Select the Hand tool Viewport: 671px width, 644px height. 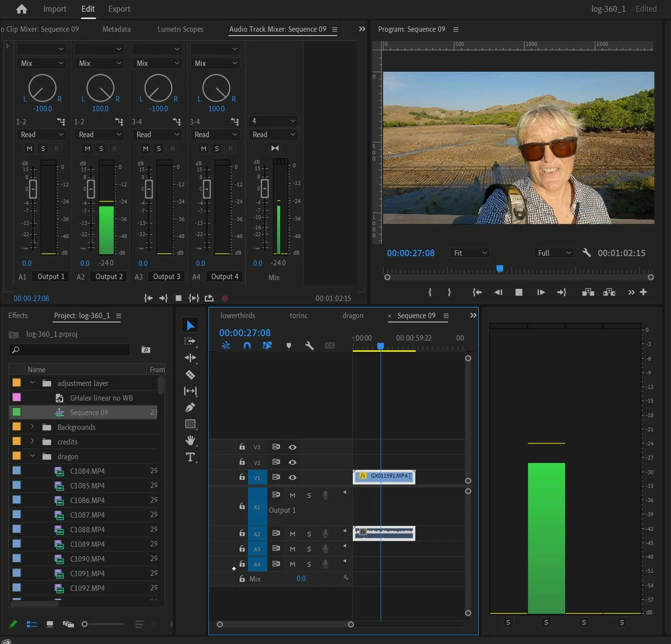pyautogui.click(x=190, y=440)
